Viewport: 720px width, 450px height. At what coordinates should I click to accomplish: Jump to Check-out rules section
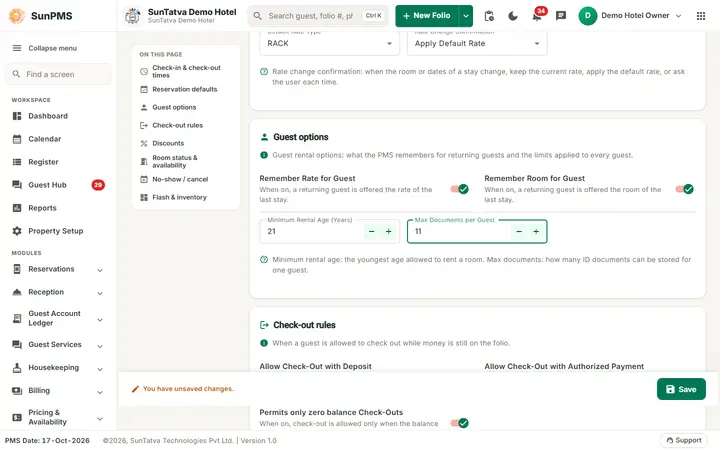186,125
